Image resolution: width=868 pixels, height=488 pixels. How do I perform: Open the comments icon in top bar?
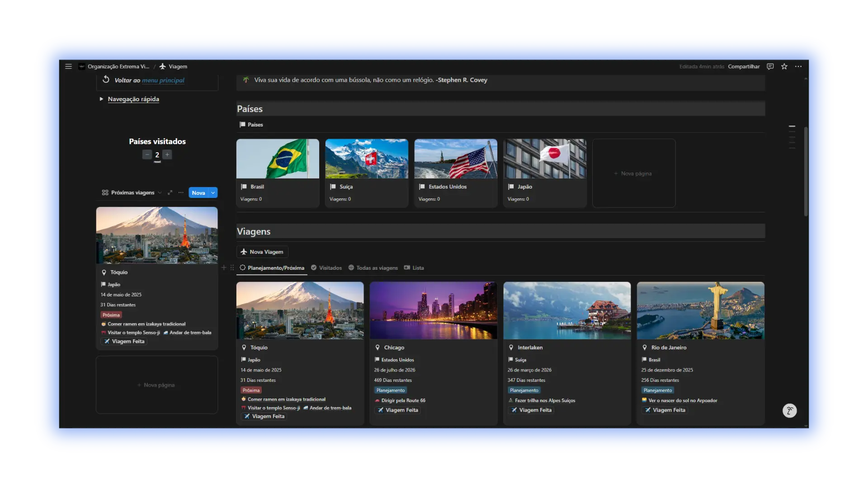[770, 66]
